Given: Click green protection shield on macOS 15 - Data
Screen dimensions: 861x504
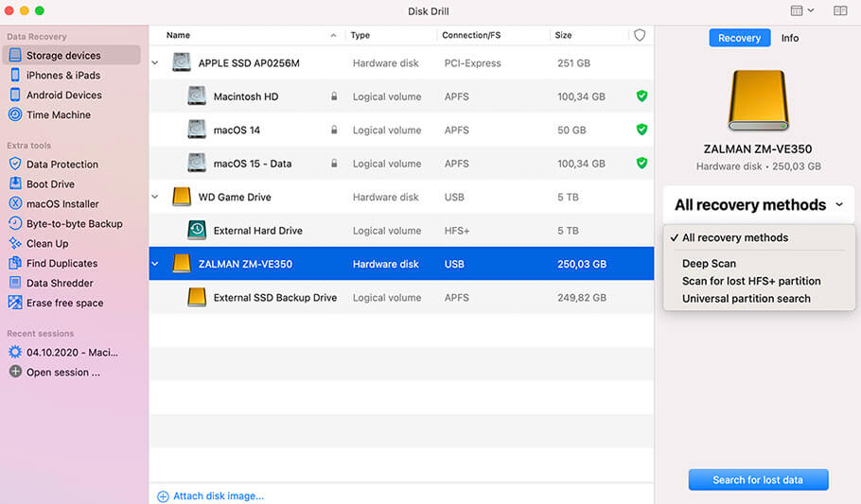Looking at the screenshot, I should [641, 163].
